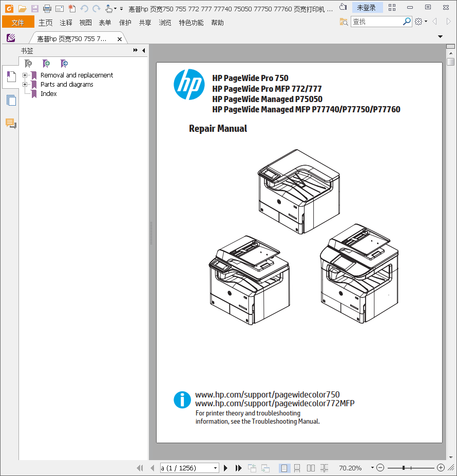This screenshot has height=476, width=457.
Task: Jump to the last page
Action: (239, 468)
